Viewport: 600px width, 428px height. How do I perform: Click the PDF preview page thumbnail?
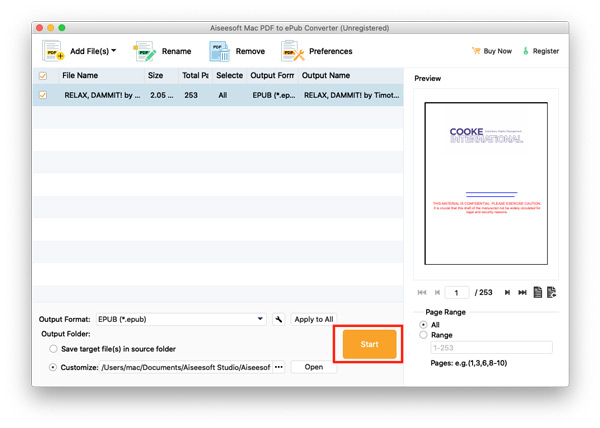[486, 184]
